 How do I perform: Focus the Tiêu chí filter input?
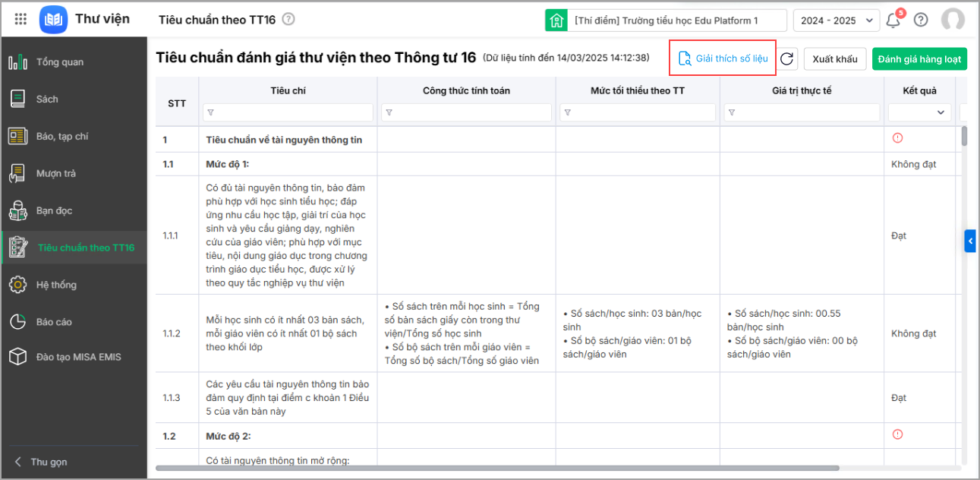coord(288,112)
